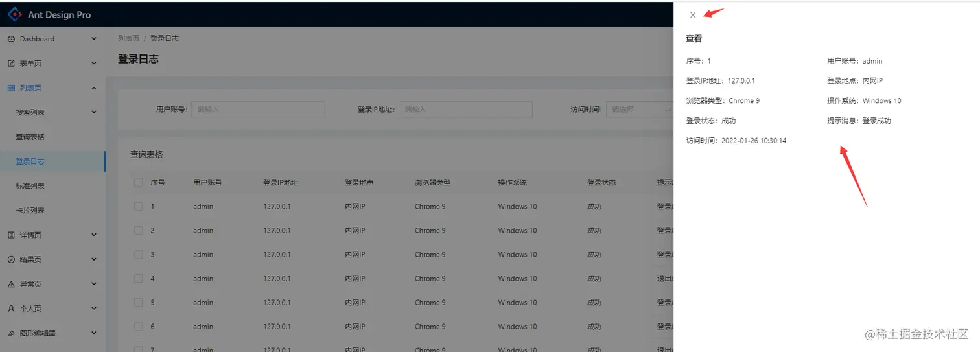Focus the 用户账号 search input field

click(x=258, y=109)
